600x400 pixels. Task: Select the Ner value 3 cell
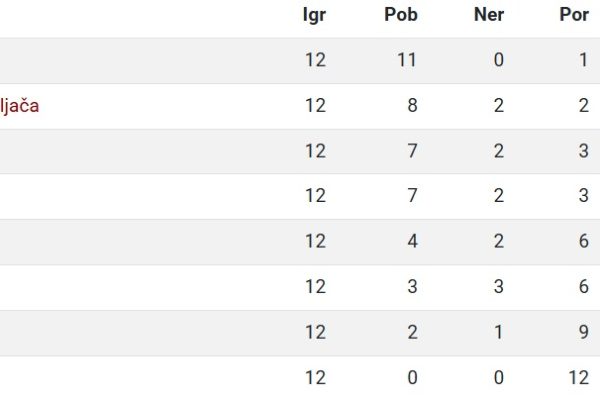(499, 287)
